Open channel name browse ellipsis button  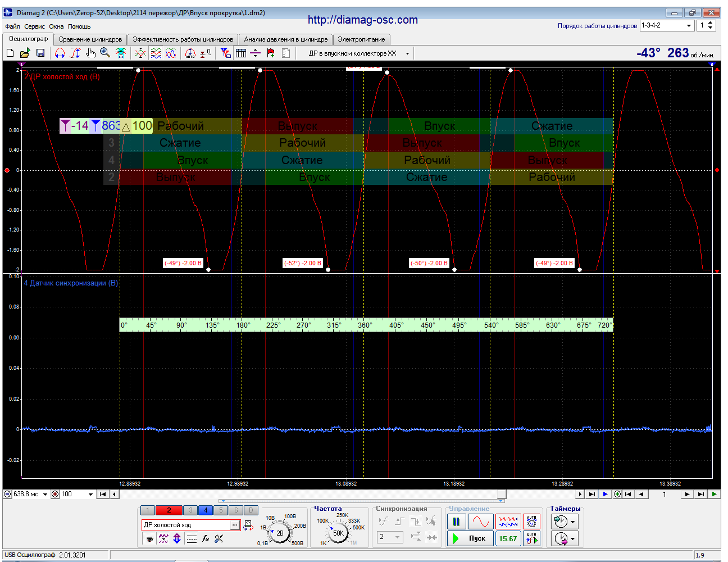click(x=235, y=525)
